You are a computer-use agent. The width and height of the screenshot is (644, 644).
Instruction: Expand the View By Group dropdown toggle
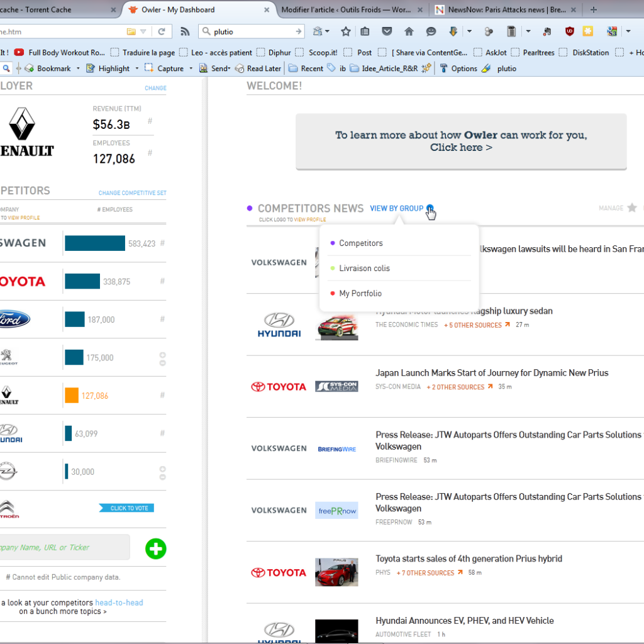pyautogui.click(x=430, y=208)
